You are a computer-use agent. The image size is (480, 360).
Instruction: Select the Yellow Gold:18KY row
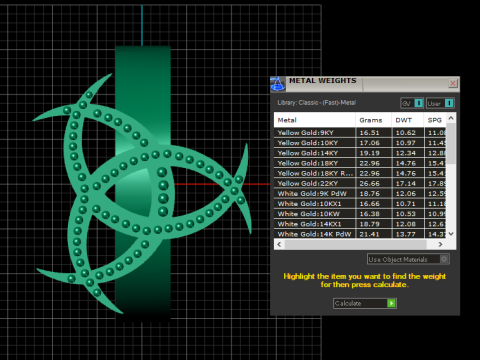(x=360, y=163)
